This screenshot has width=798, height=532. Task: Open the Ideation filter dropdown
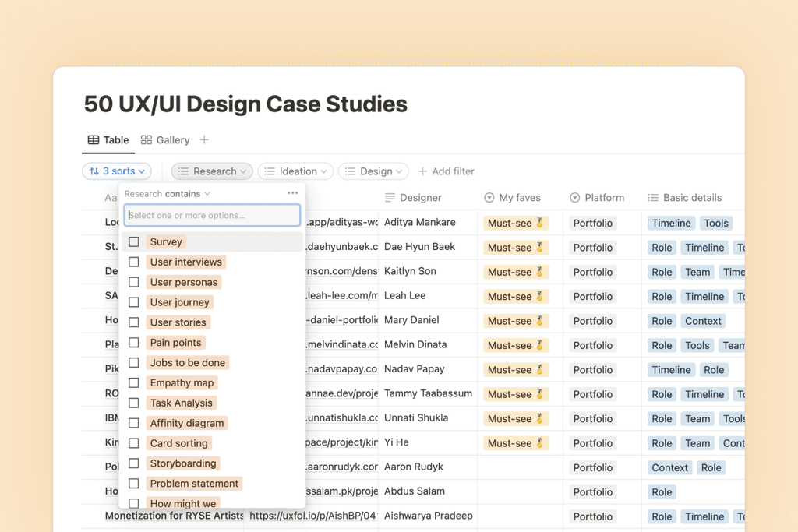[x=295, y=171]
